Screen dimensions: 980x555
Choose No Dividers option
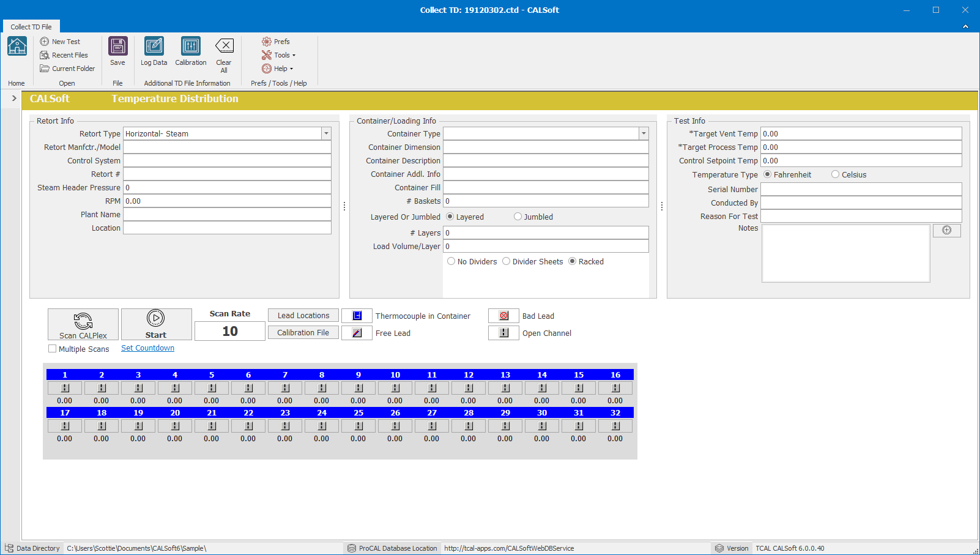tap(451, 261)
